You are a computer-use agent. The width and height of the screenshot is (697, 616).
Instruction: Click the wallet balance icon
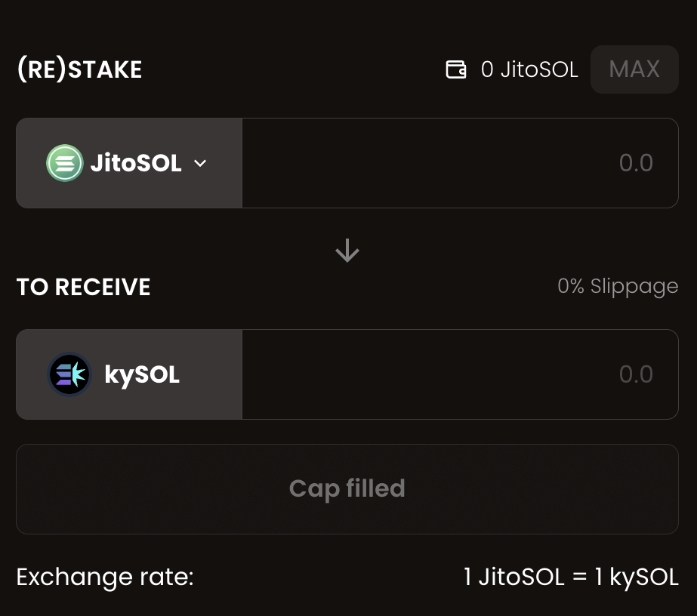click(x=456, y=70)
